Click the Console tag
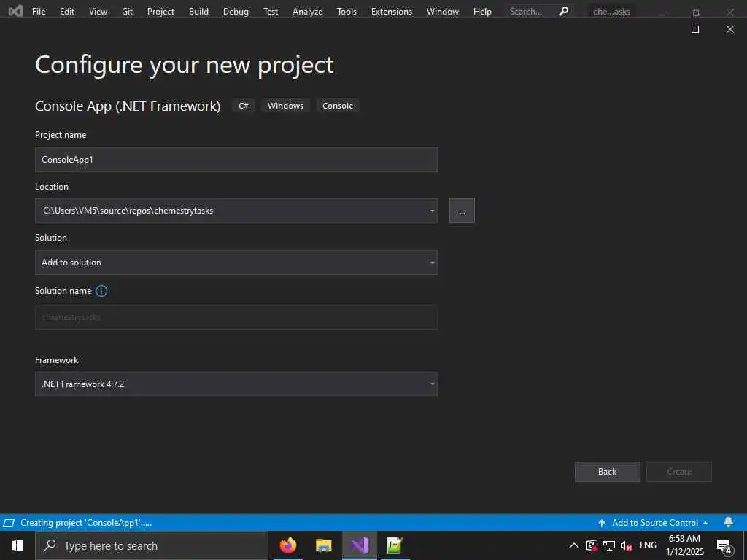Viewport: 747px width, 560px height. tap(338, 106)
